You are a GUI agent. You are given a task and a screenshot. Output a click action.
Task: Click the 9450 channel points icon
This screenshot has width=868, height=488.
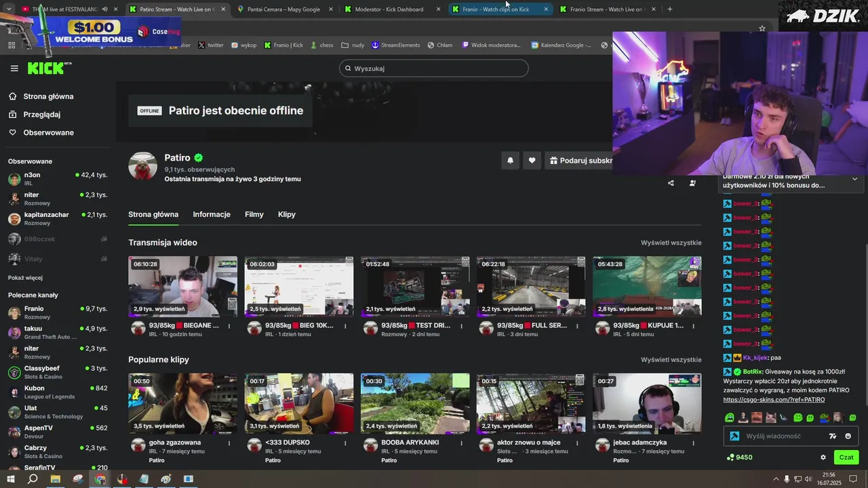(x=730, y=457)
